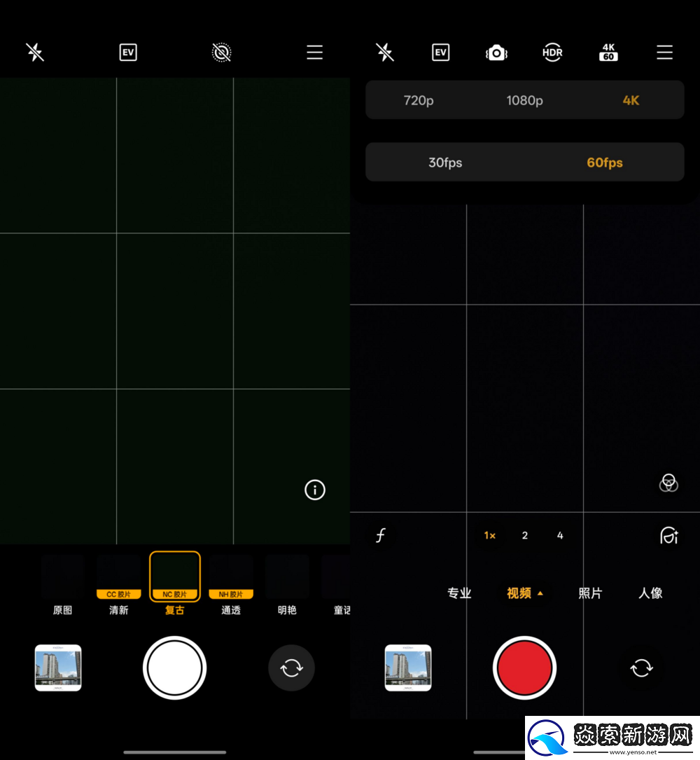Choose the 30fps frame rate
Screen dimensions: 700x760
pyautogui.click(x=445, y=163)
